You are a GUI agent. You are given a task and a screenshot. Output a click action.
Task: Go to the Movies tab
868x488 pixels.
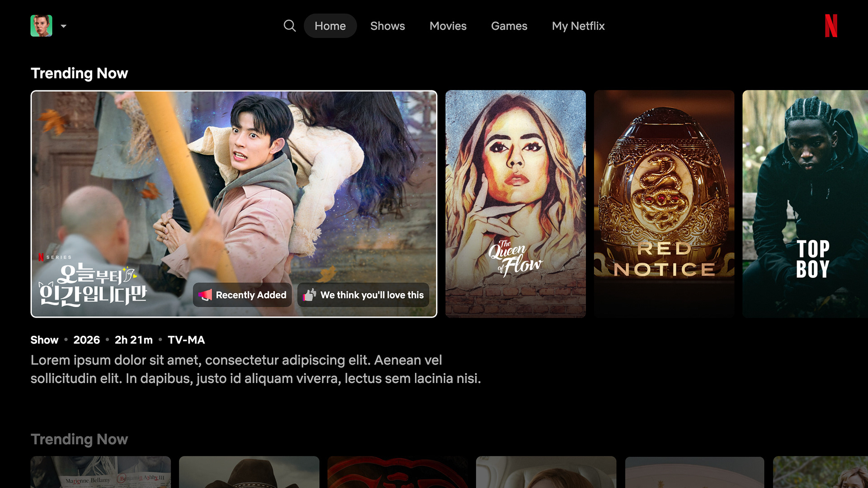coord(448,26)
